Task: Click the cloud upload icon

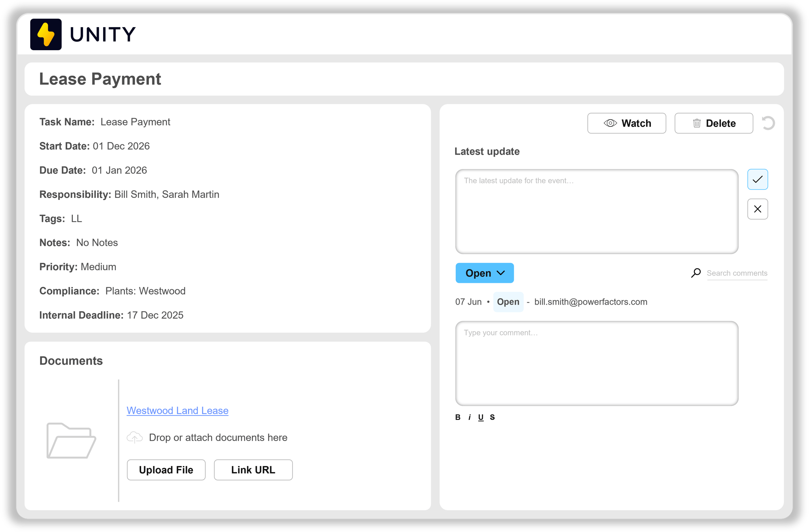Action: [x=135, y=437]
